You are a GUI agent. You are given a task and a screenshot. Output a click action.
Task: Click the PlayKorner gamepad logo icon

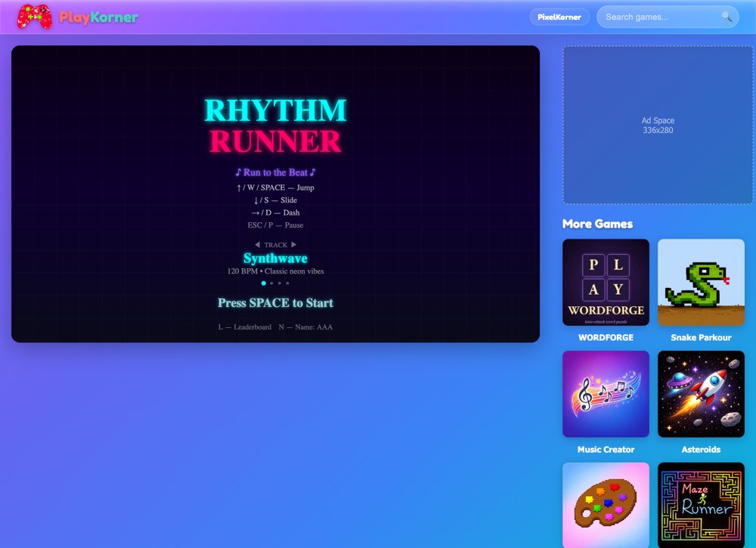coord(34,17)
